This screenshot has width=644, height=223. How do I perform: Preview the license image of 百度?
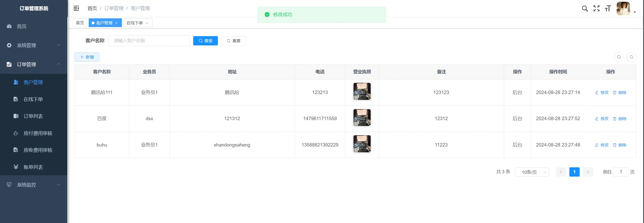(x=362, y=117)
